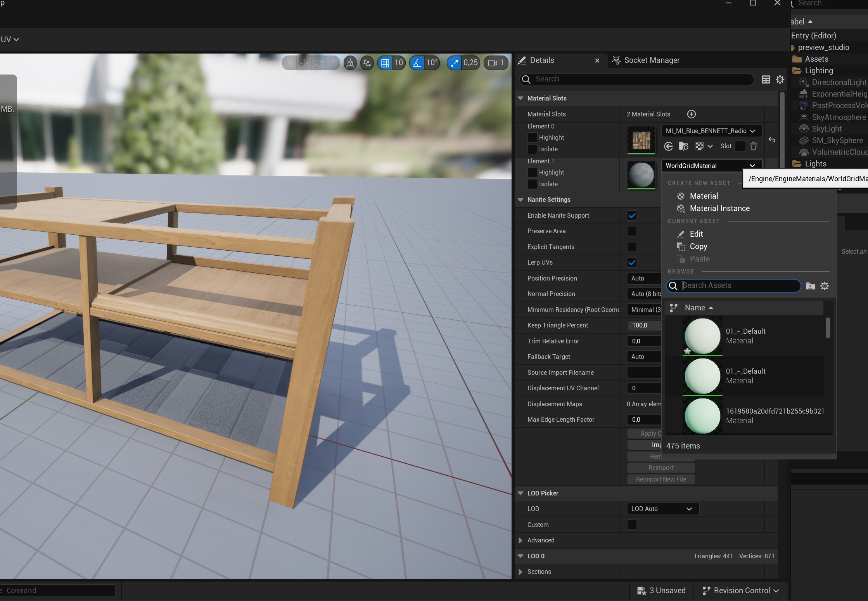Image resolution: width=868 pixels, height=601 pixels.
Task: Open asset picker settings gear
Action: (825, 286)
